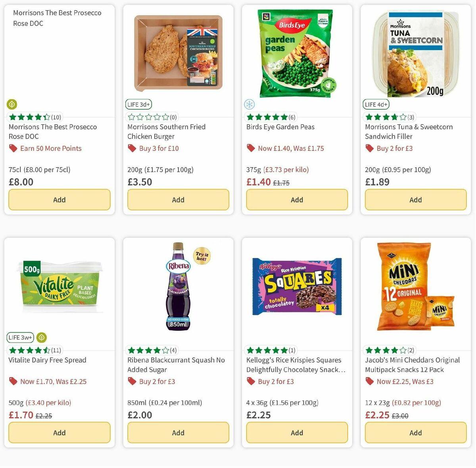Click the Earn 50 More Points link
The width and height of the screenshot is (476, 468).
click(51, 148)
